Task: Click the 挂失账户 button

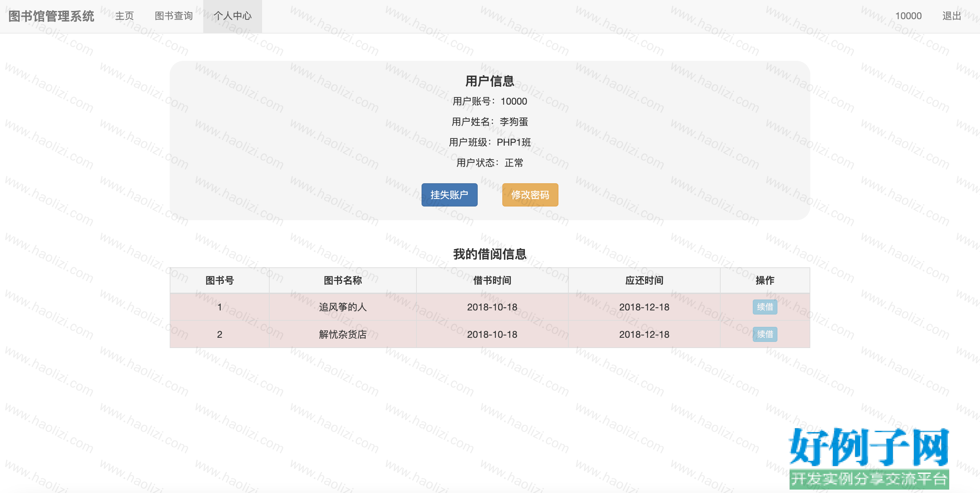Action: (449, 195)
